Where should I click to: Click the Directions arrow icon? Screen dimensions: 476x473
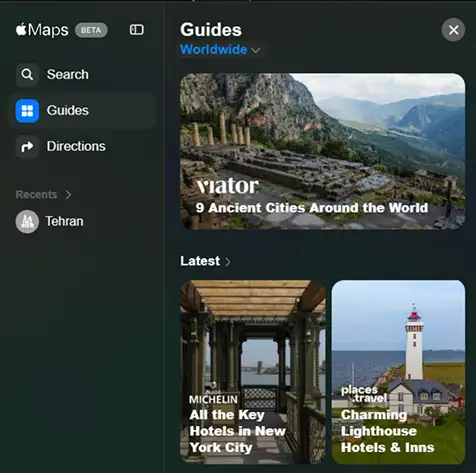(x=27, y=147)
